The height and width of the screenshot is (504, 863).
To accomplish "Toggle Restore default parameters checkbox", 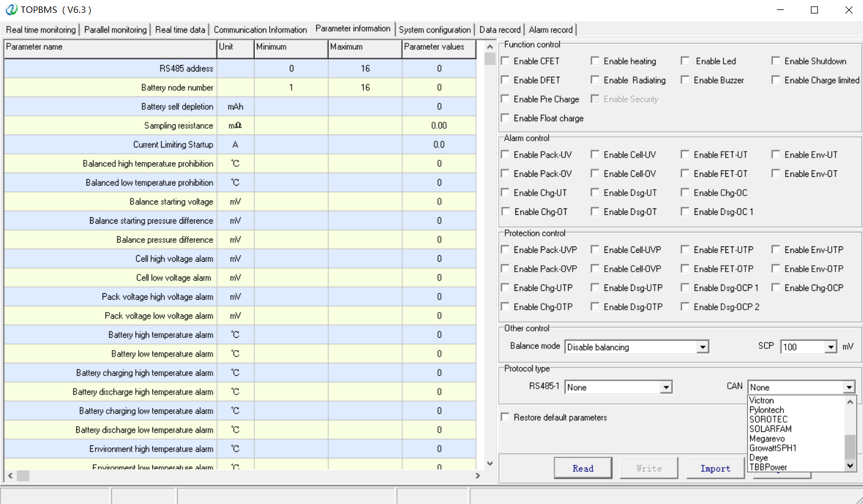I will tap(505, 417).
